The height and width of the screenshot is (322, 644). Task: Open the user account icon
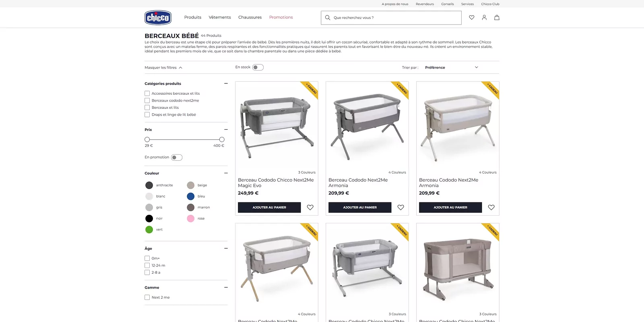click(484, 17)
